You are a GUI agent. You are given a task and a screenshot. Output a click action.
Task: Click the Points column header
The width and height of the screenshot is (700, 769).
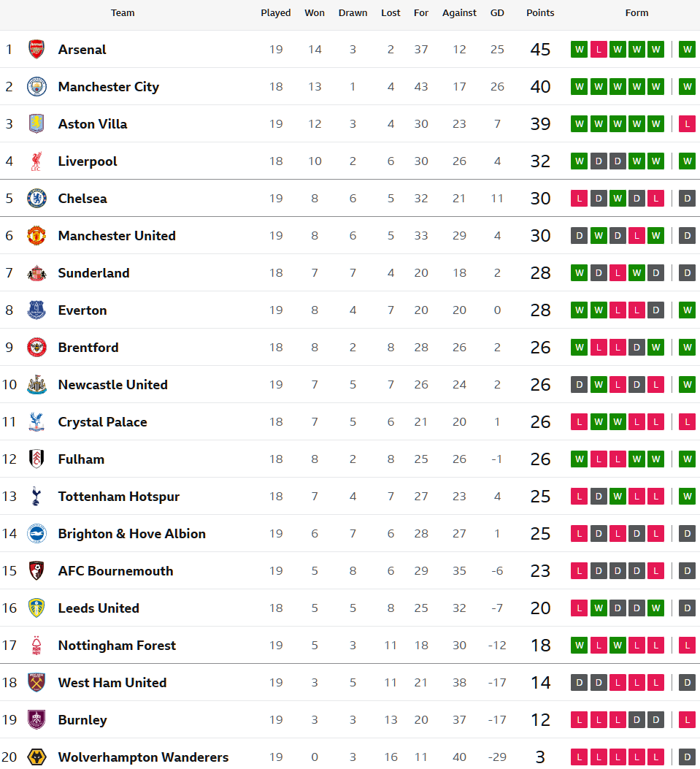coord(540,13)
